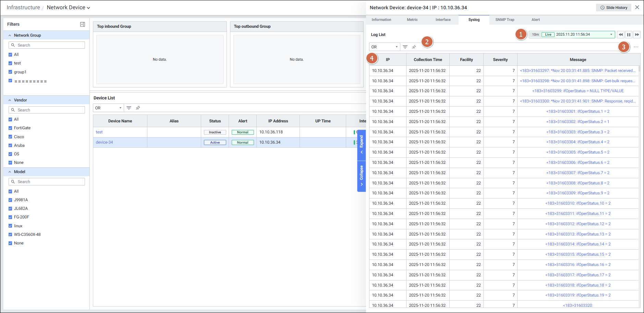This screenshot has height=313, width=644.
Task: Click filter icon in Device List toolbar
Action: (129, 108)
